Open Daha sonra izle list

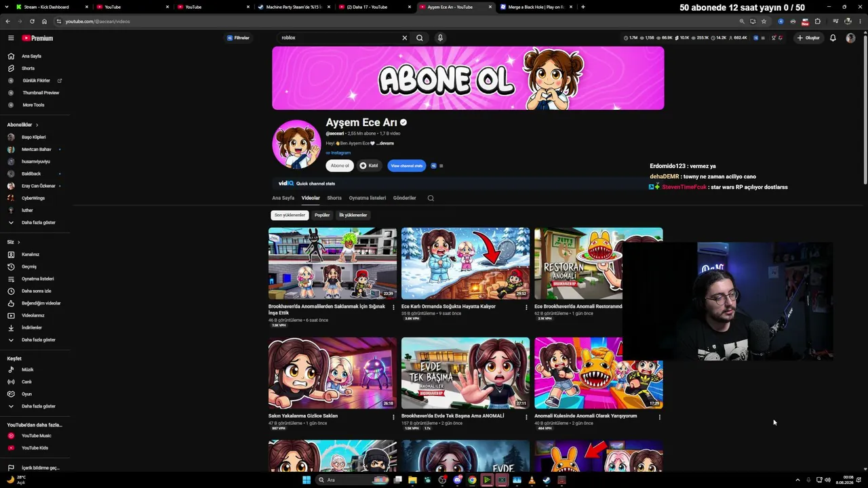coord(35,291)
